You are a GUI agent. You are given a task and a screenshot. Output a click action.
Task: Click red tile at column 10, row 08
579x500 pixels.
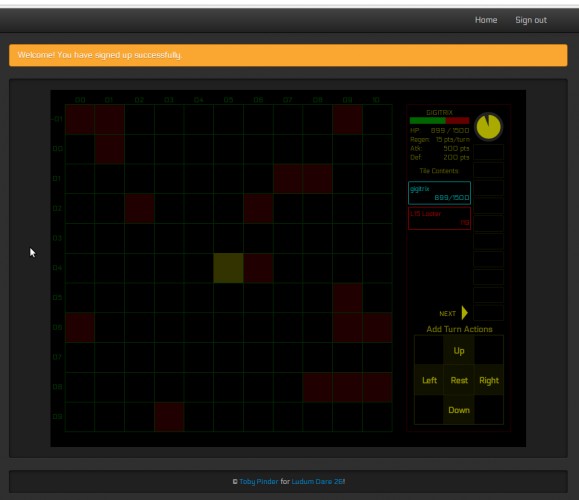377,387
